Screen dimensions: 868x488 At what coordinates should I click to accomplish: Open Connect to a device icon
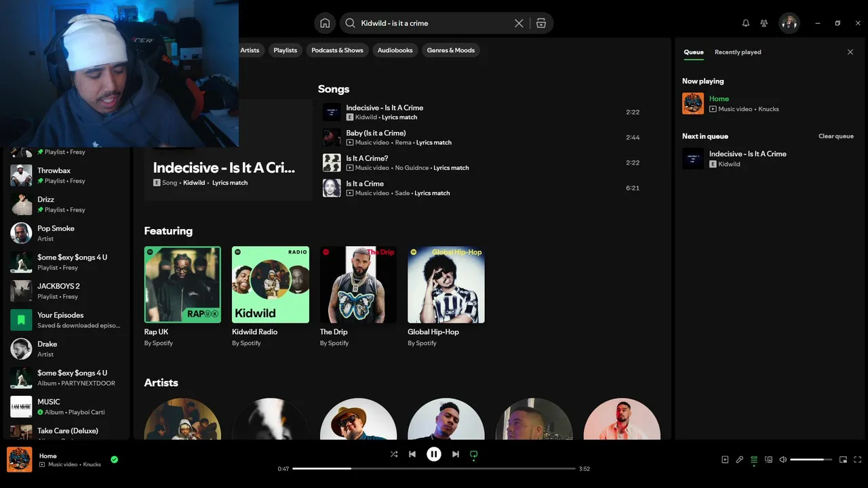point(768,460)
